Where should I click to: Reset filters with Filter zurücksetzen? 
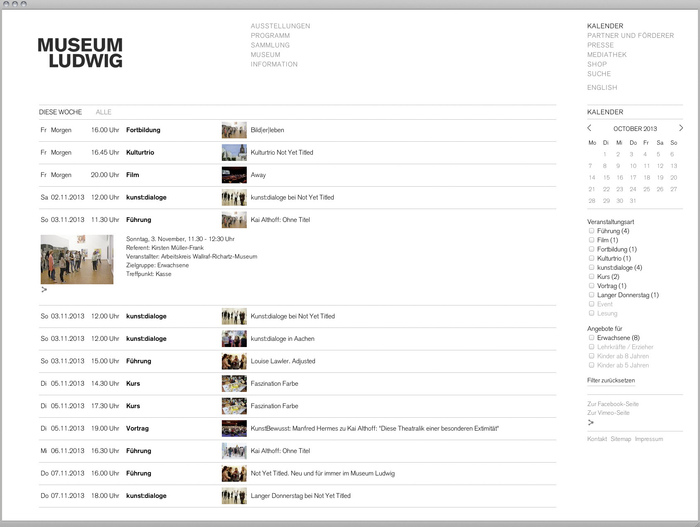tap(611, 381)
